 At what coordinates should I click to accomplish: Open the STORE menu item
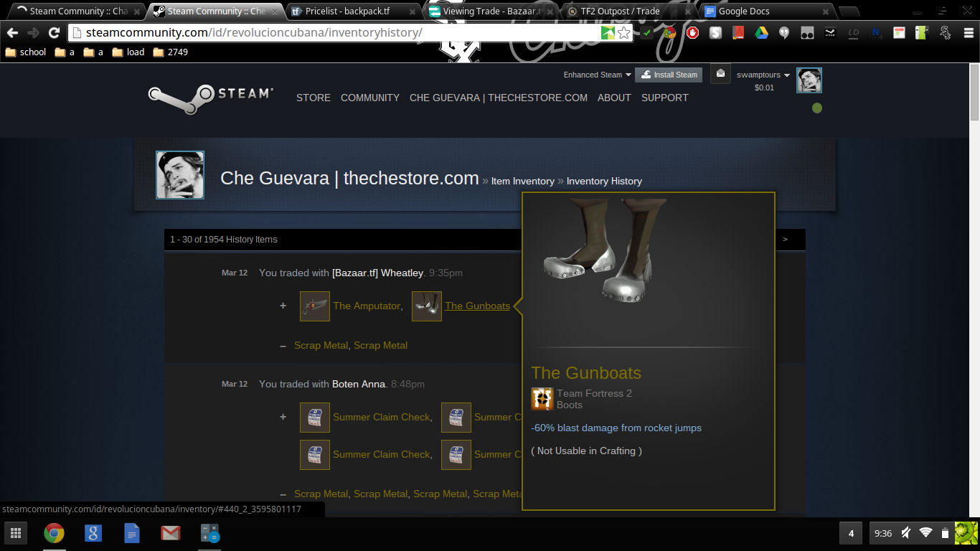click(x=314, y=98)
